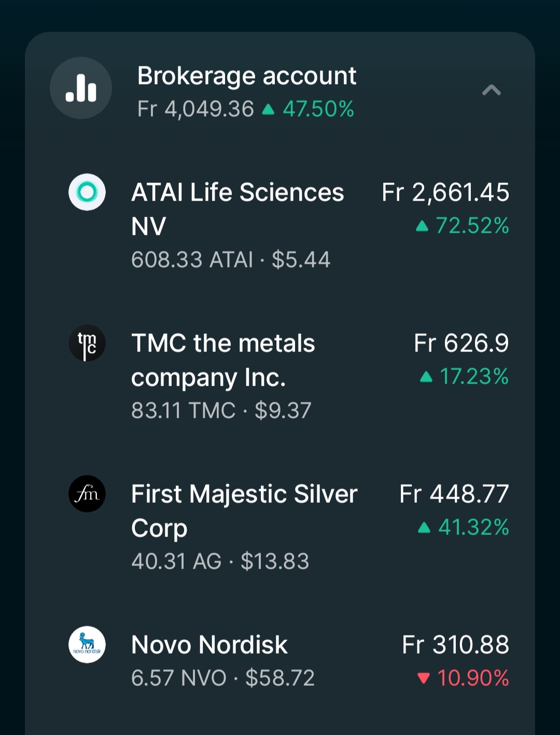560x735 pixels.
Task: Tap the First Majestic Silver logo
Action: pyautogui.click(x=87, y=494)
